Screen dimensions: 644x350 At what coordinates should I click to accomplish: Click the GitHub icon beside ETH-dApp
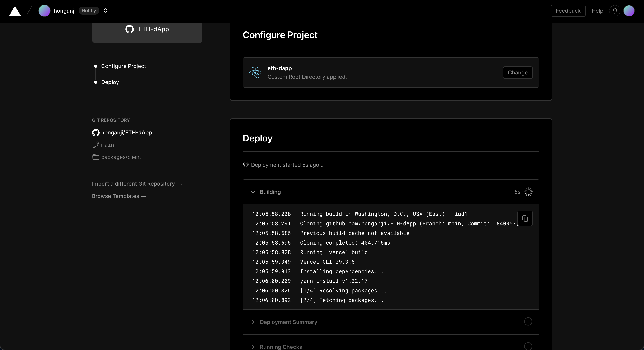[130, 29]
